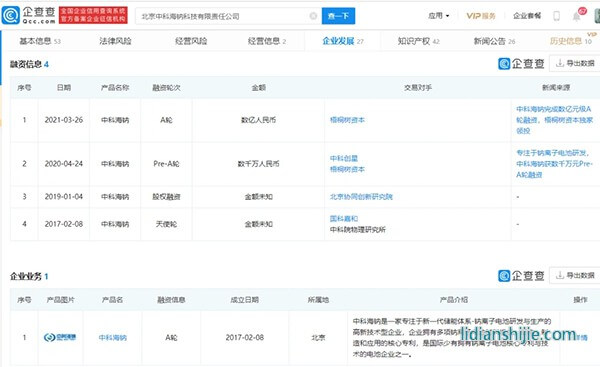Click the 产品介绍 column header

click(x=453, y=300)
